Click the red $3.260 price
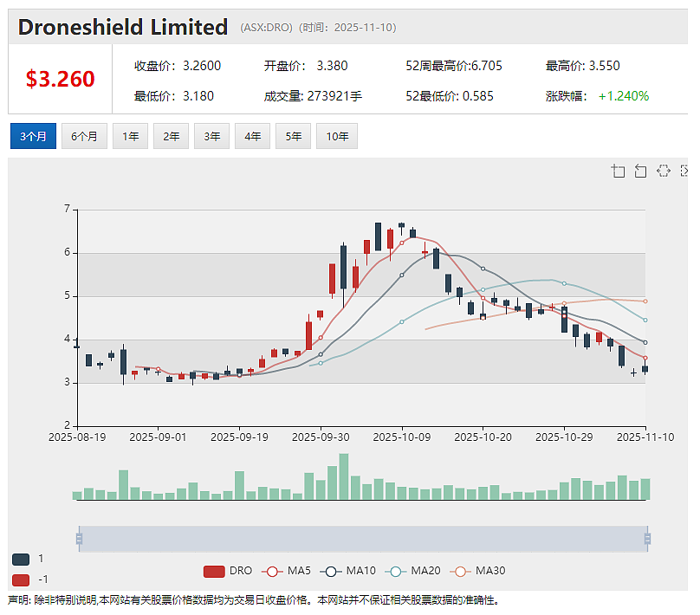 tap(61, 79)
